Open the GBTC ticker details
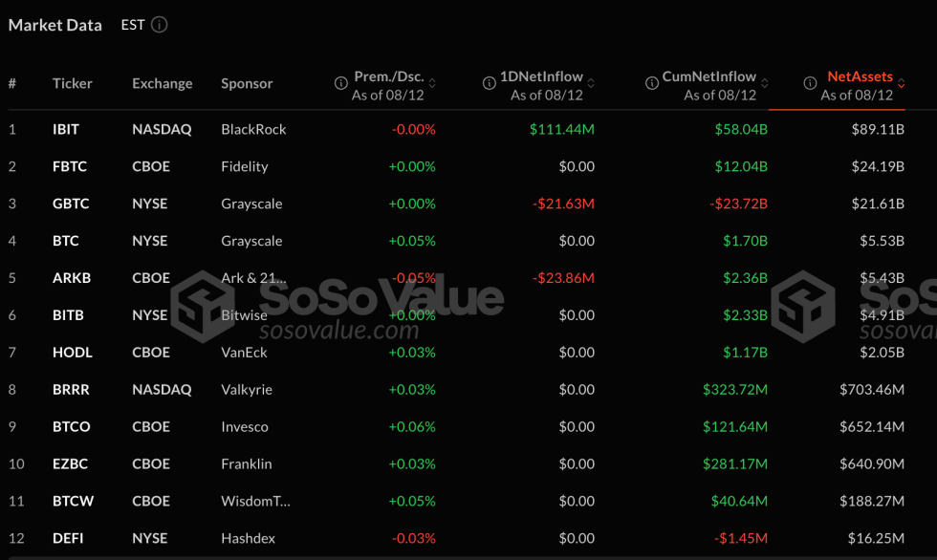The width and height of the screenshot is (937, 560). tap(69, 204)
